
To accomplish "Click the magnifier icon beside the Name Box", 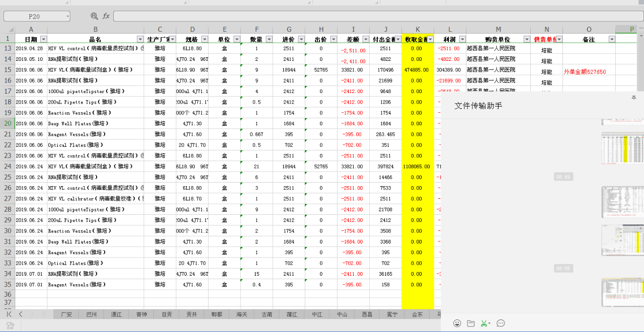I will [94, 16].
